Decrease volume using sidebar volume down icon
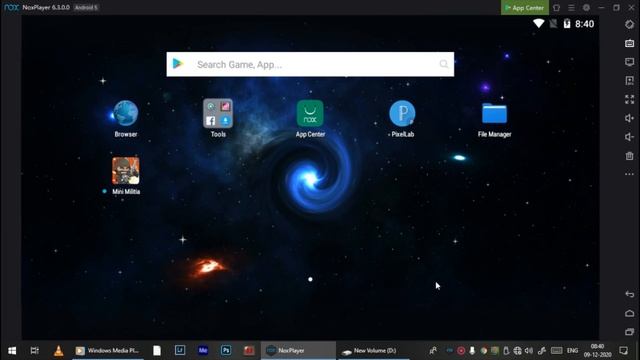Viewport: 640px width, 360px height. tap(629, 137)
